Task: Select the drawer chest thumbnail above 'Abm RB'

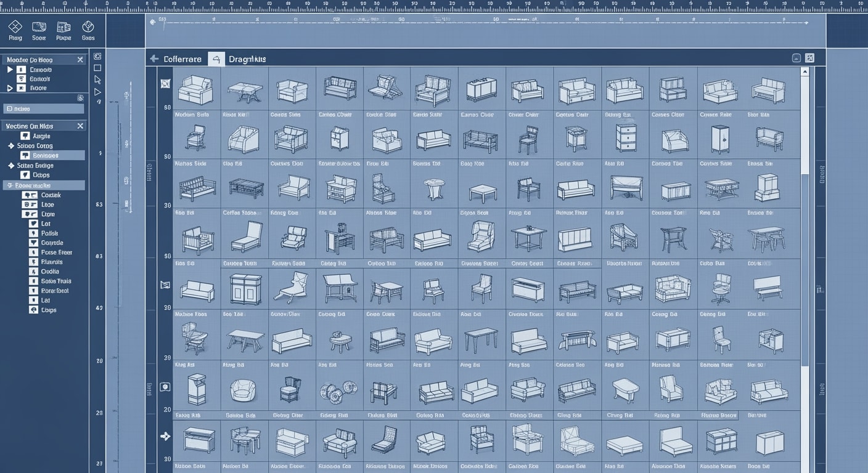Action: (626, 138)
